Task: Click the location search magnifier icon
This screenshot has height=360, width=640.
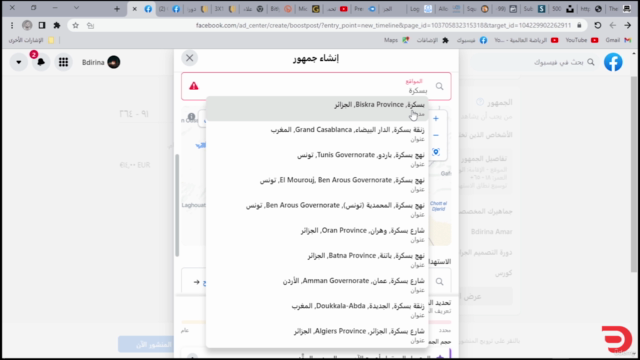Action: (x=439, y=86)
